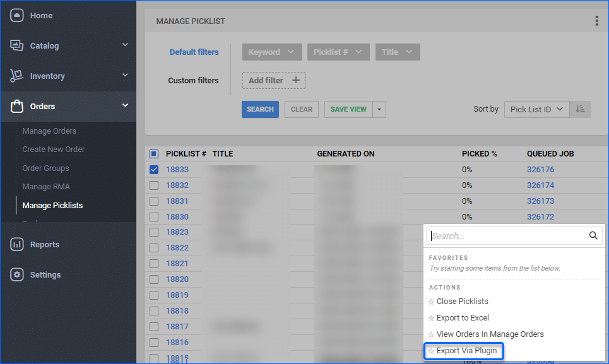
Task: Expand the SAVE VIEW dropdown arrow
Action: pyautogui.click(x=379, y=109)
